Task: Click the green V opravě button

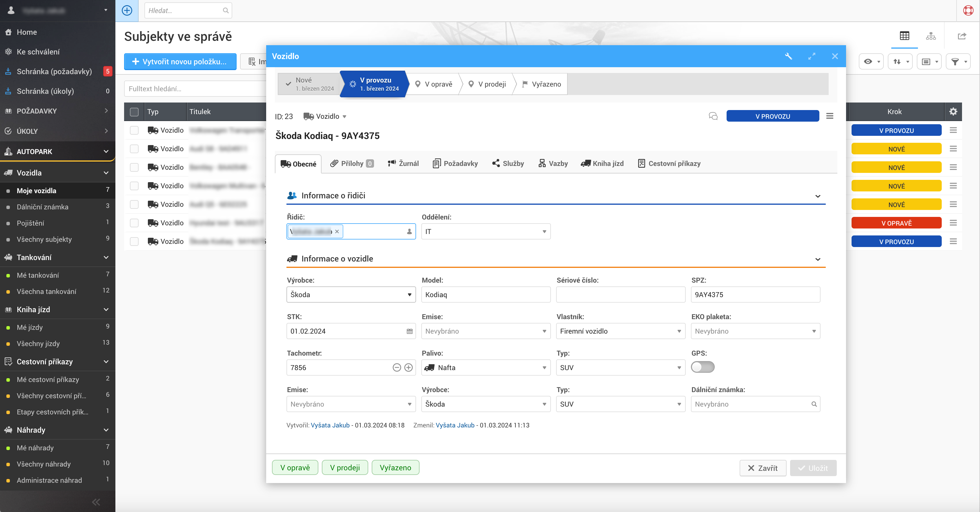Action: [x=295, y=467]
